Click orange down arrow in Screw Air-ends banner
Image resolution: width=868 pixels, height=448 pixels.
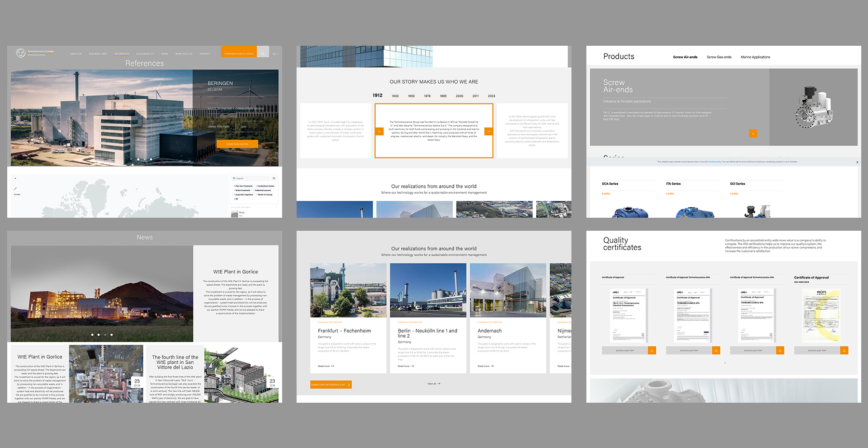point(753,133)
